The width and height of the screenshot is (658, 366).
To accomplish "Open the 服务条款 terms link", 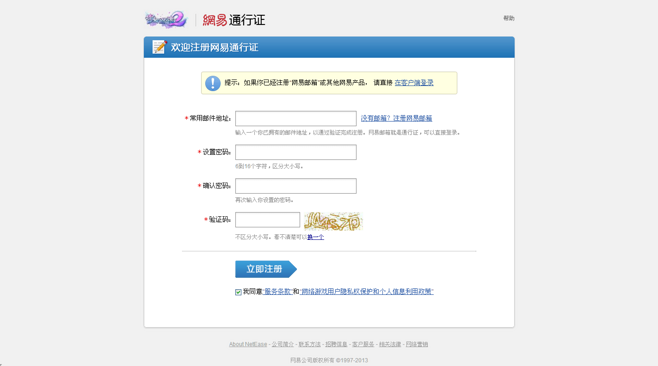I will tap(277, 291).
